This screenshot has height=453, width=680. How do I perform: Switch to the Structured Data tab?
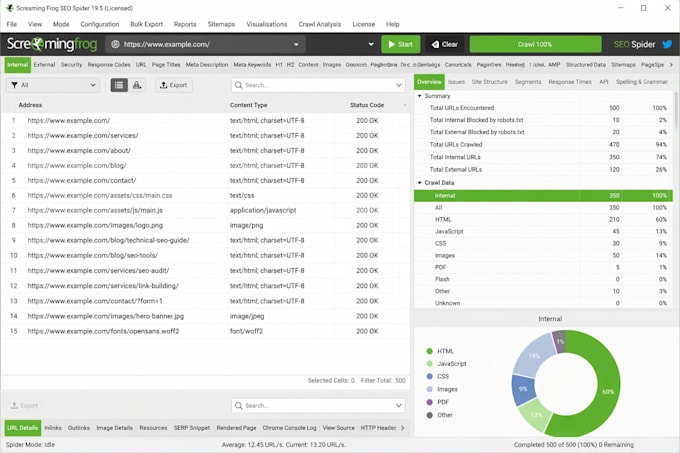(585, 65)
